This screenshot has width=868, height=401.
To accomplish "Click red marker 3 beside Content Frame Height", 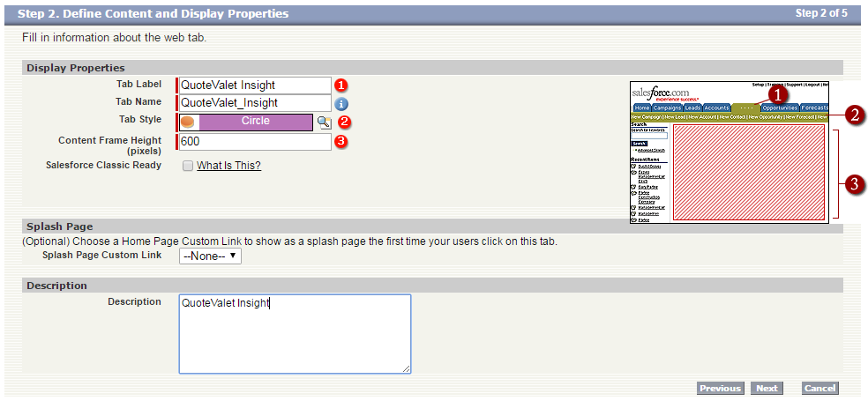I will (341, 140).
